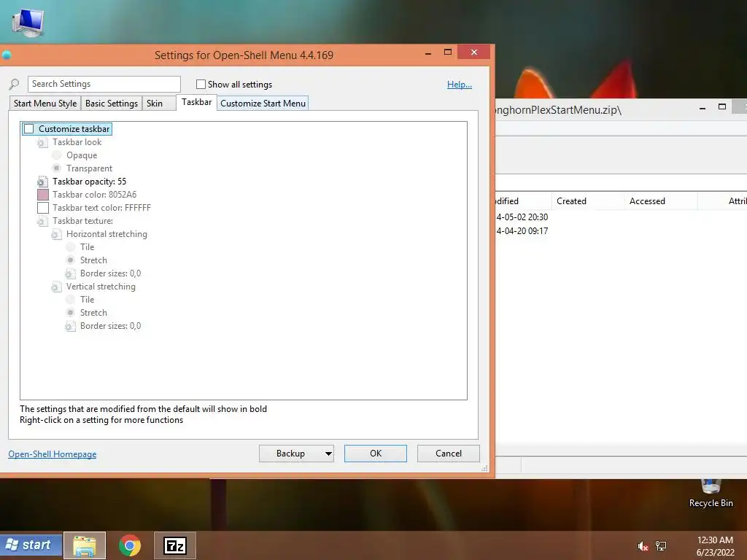This screenshot has width=747, height=560.
Task: Click the Cancel button
Action: [449, 454]
